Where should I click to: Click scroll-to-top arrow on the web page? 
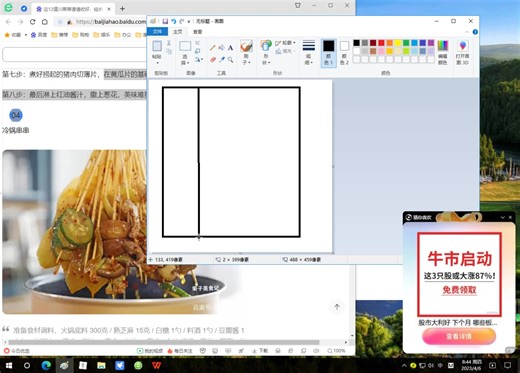(x=337, y=307)
